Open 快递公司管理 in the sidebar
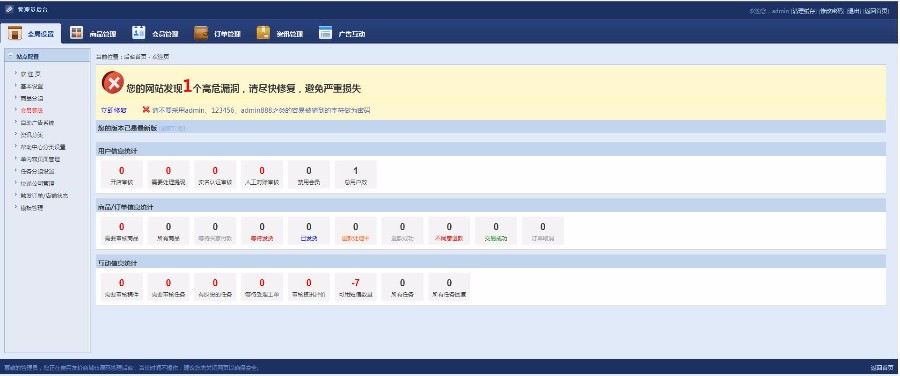 coord(37,183)
